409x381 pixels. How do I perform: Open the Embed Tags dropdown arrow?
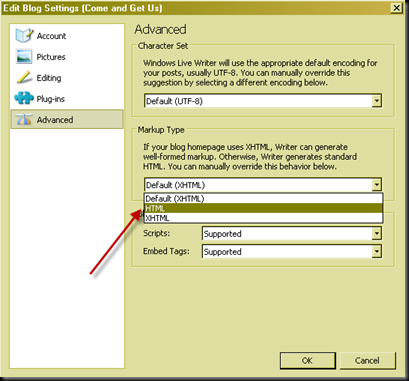pos(377,251)
